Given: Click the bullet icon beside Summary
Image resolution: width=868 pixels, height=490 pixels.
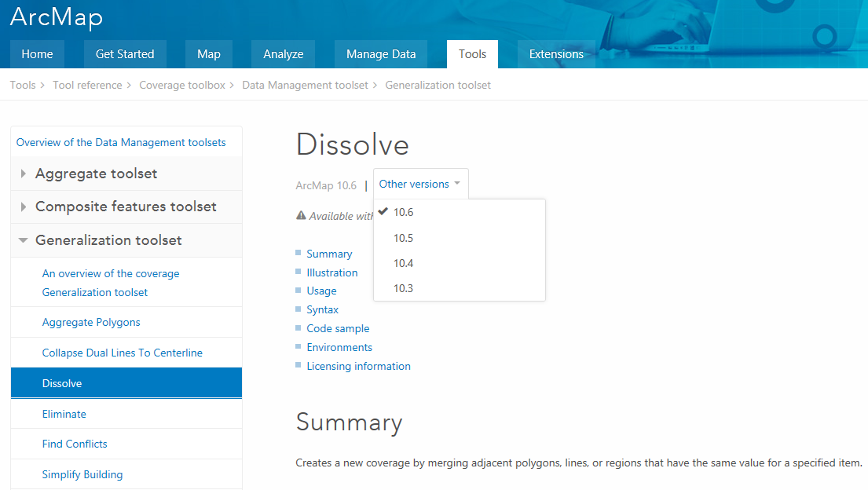Looking at the screenshot, I should click(299, 253).
